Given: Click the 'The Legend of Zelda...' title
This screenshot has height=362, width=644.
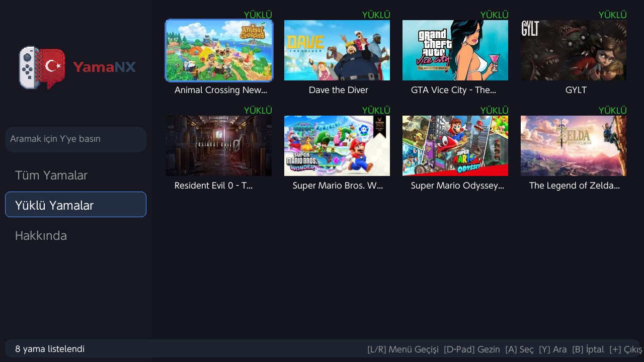Looking at the screenshot, I should click(x=575, y=186).
